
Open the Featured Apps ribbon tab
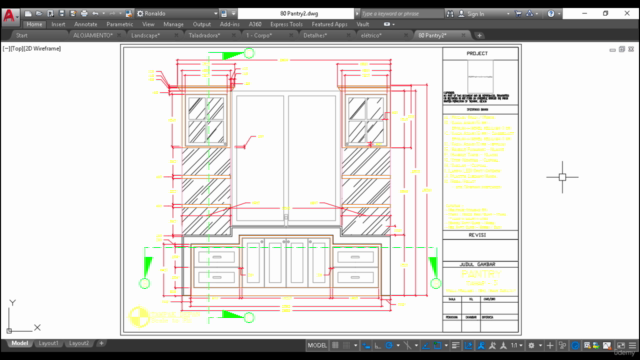pyautogui.click(x=329, y=24)
